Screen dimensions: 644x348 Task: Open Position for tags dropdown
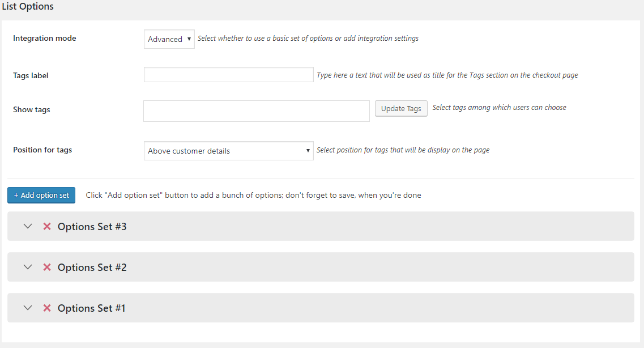coord(228,151)
